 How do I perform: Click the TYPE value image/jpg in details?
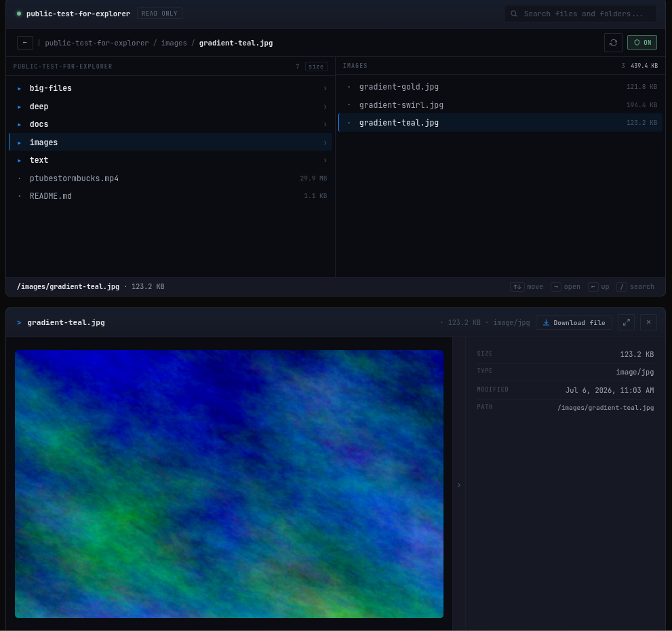pos(635,372)
